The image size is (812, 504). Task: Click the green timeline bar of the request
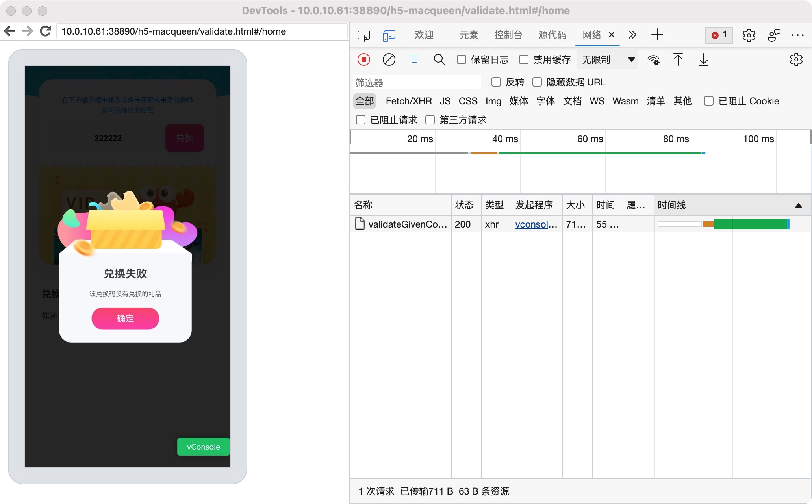[750, 224]
